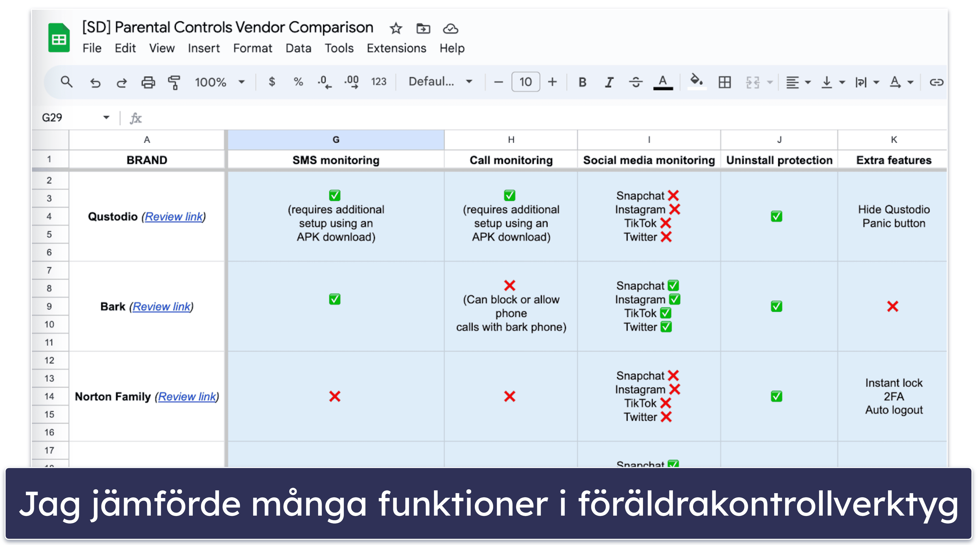Select the Bark extra features X cell
Image resolution: width=980 pixels, height=545 pixels.
(893, 306)
